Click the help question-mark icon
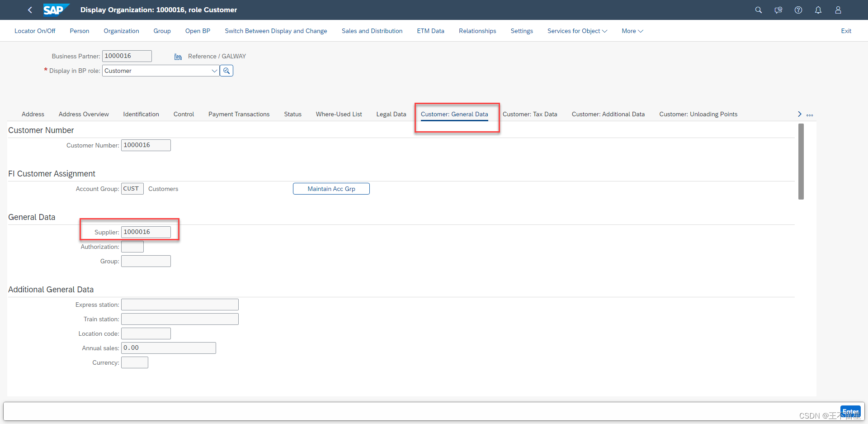This screenshot has width=868, height=424. [798, 10]
